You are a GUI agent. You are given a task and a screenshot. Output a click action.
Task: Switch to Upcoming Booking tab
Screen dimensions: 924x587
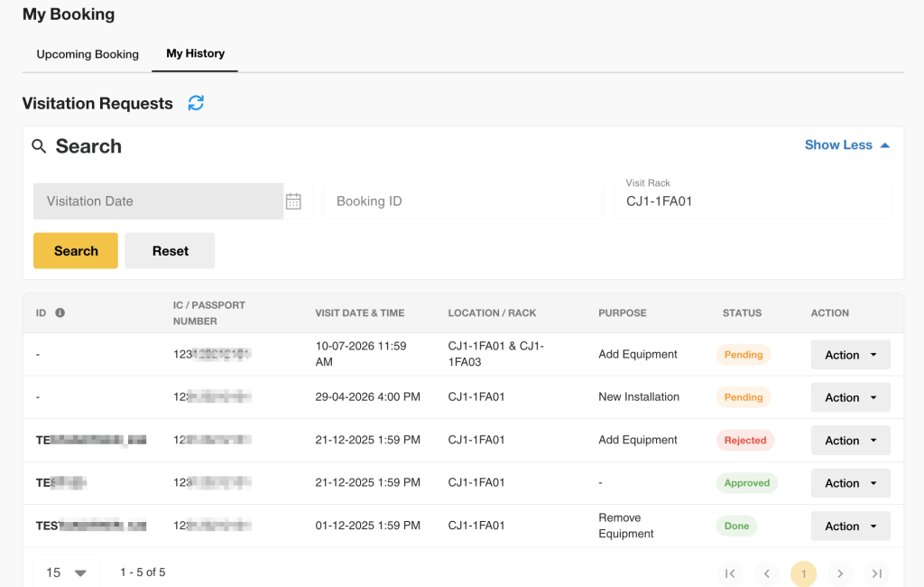(88, 54)
